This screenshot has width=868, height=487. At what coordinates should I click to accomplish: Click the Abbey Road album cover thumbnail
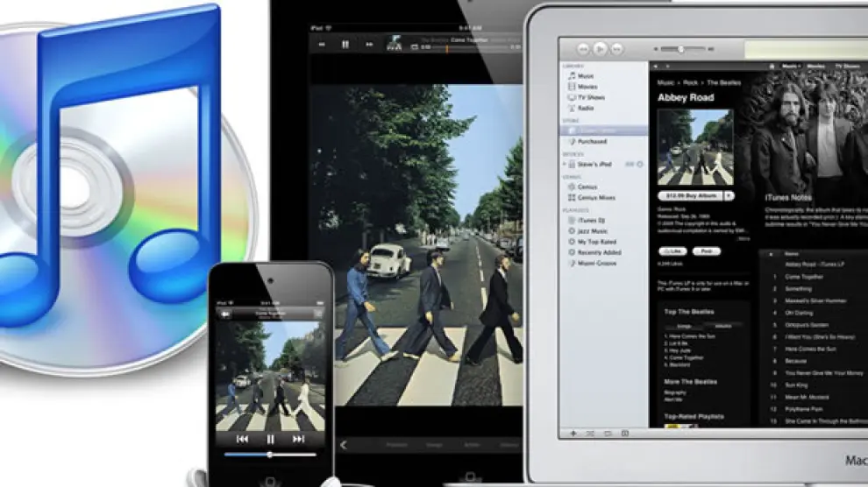[695, 146]
